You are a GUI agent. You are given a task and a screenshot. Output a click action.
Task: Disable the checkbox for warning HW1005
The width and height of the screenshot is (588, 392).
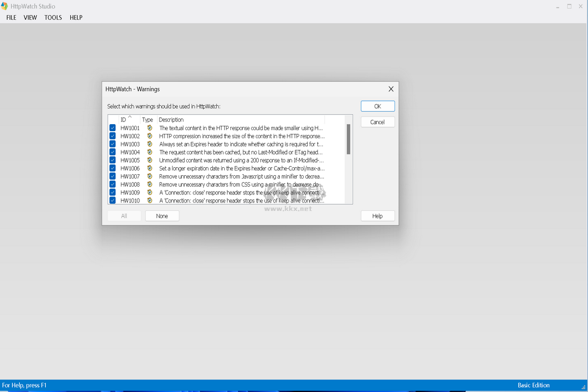pyautogui.click(x=112, y=160)
